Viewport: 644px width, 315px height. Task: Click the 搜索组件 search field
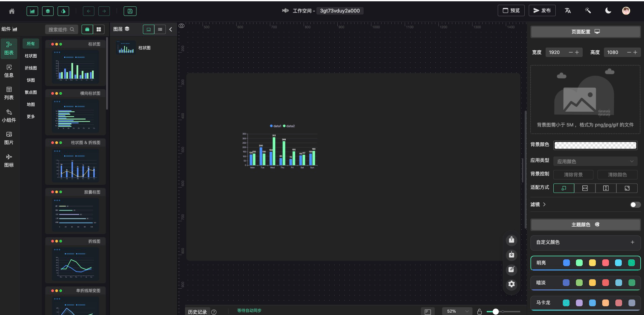tap(62, 29)
